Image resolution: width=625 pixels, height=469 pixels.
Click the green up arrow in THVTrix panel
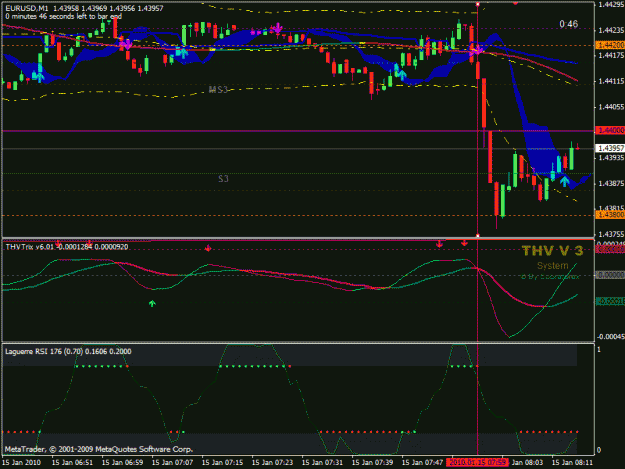pos(152,304)
